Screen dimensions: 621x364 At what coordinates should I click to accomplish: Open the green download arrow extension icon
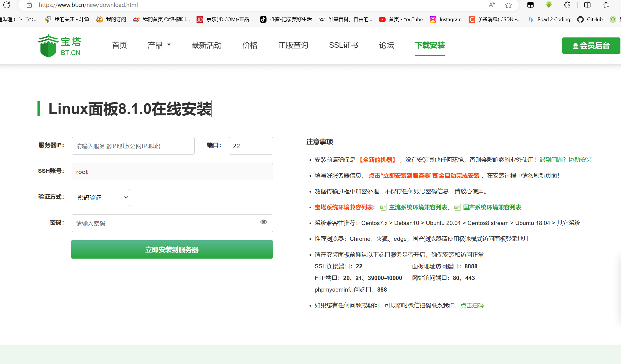point(549,5)
